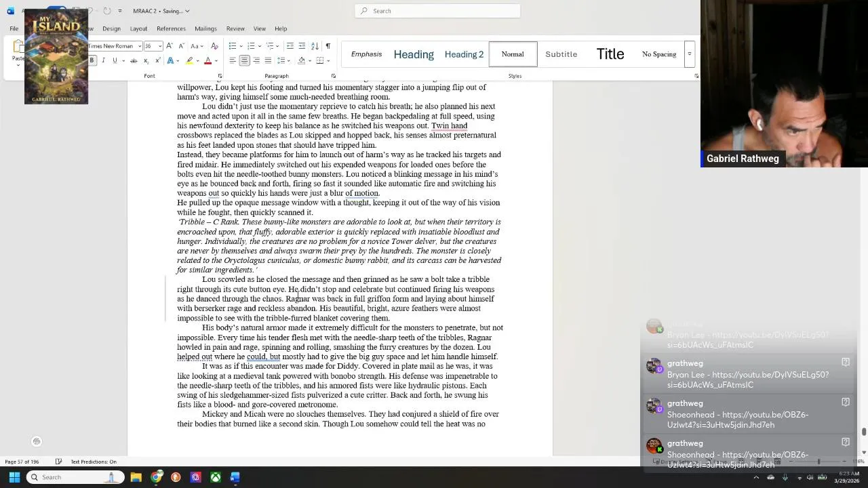This screenshot has height=488, width=868.
Task: Toggle Superscript formatting
Action: click(158, 60)
